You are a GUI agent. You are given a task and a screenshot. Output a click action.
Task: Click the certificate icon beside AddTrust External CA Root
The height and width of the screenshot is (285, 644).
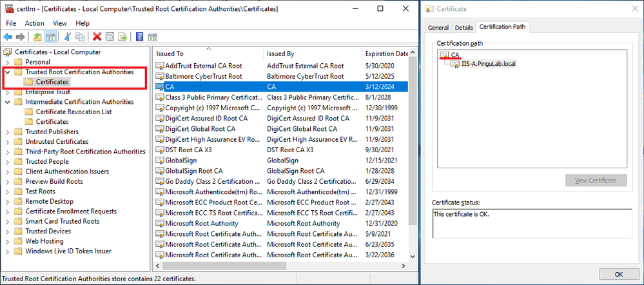(160, 66)
